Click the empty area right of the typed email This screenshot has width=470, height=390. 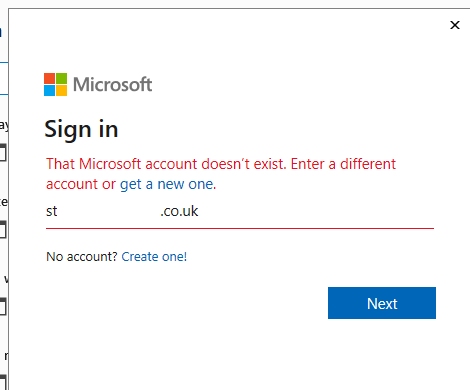(x=317, y=211)
